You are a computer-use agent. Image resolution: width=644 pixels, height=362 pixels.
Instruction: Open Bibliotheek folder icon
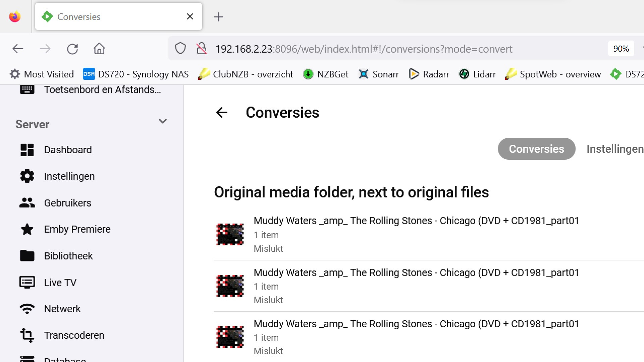point(27,256)
